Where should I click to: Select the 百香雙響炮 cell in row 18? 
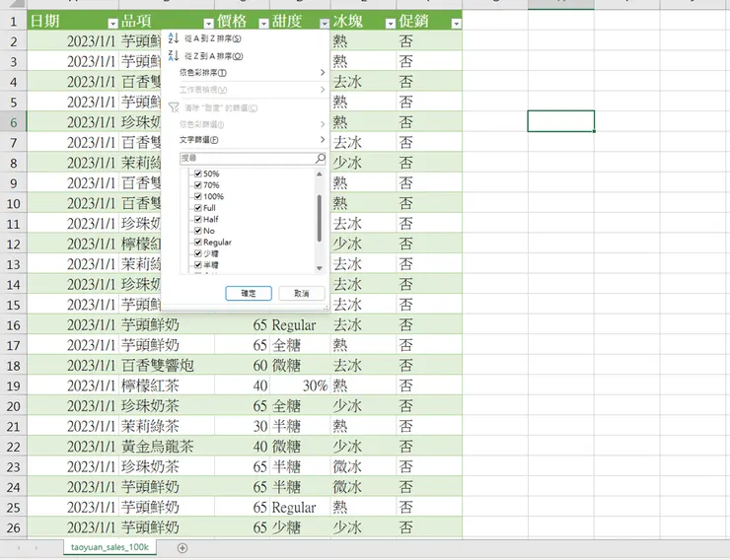click(x=167, y=365)
